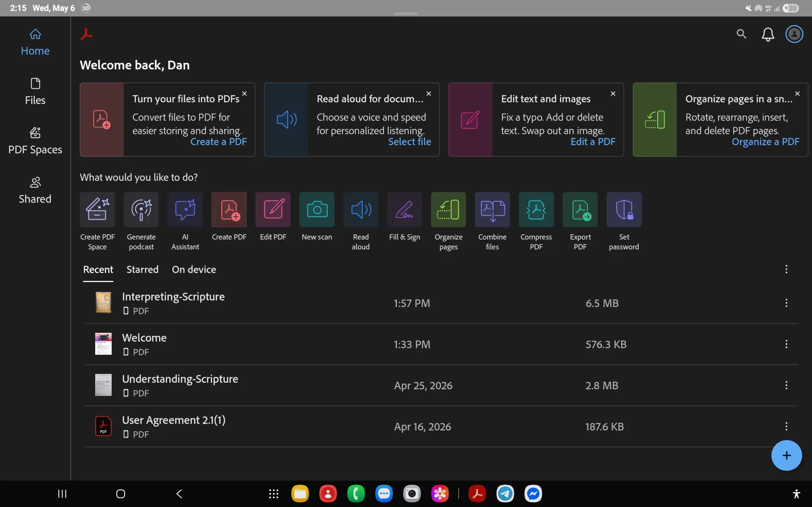Switch to the On device tab
This screenshot has width=812, height=507.
[x=194, y=269]
